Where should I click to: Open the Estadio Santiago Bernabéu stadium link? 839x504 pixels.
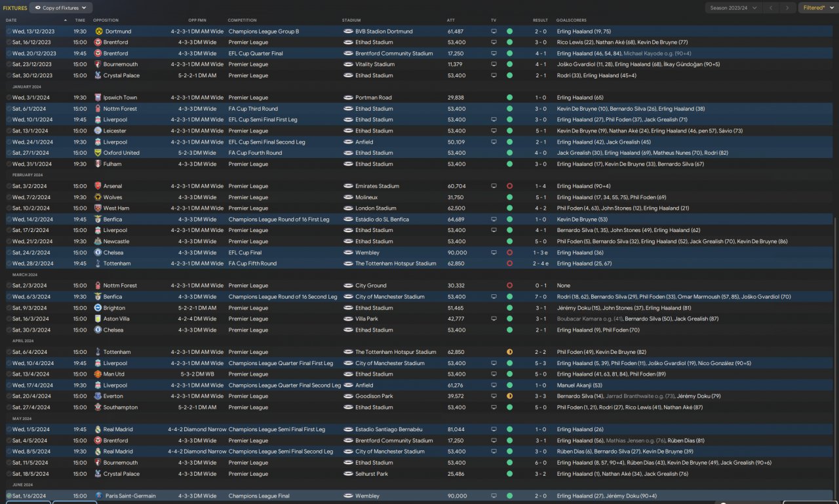click(x=389, y=430)
